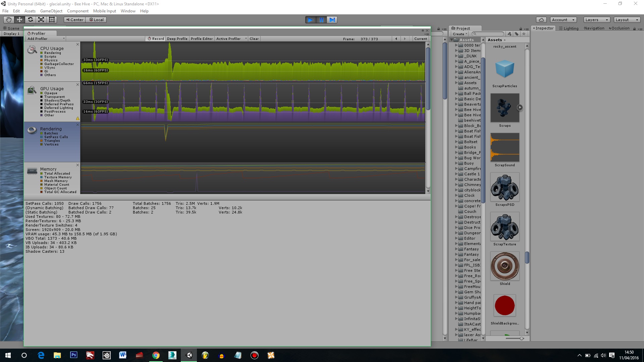This screenshot has width=644, height=362.
Task: Switch to the Navigation tab
Action: (x=594, y=28)
